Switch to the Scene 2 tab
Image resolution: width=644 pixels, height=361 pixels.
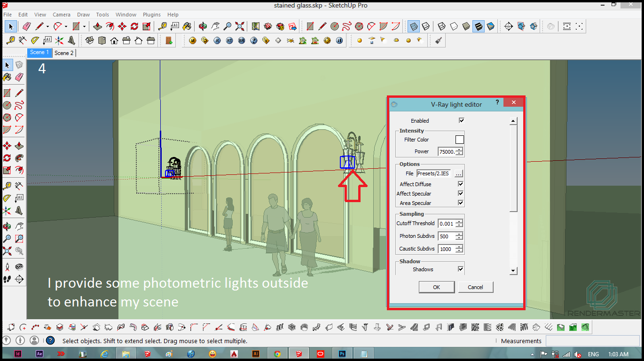(x=64, y=53)
